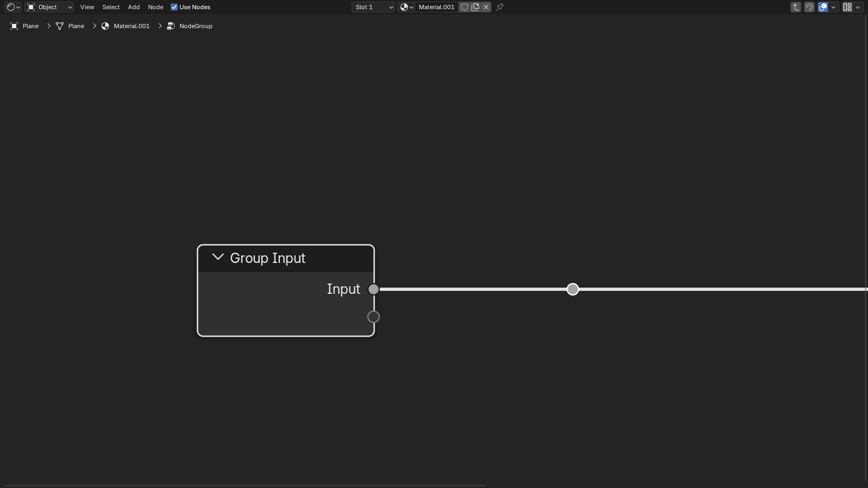
Task: Toggle the Use Nodes checkbox
Action: pyautogui.click(x=174, y=7)
